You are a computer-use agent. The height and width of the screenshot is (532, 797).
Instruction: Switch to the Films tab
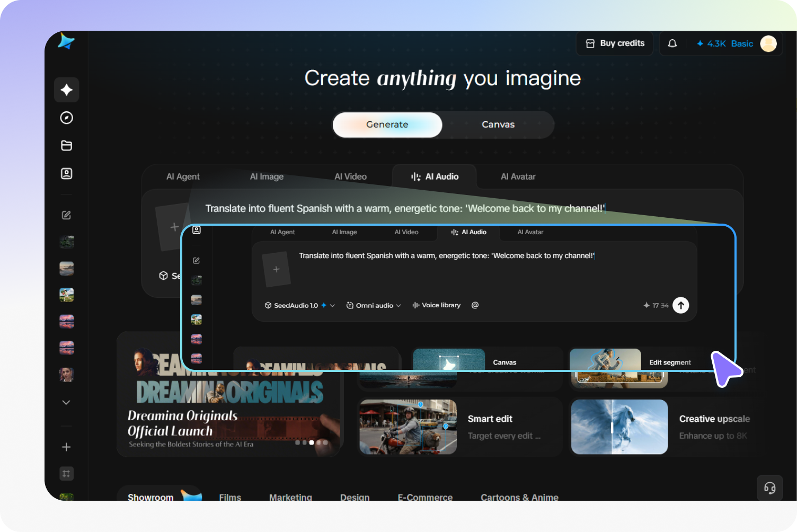pyautogui.click(x=230, y=497)
